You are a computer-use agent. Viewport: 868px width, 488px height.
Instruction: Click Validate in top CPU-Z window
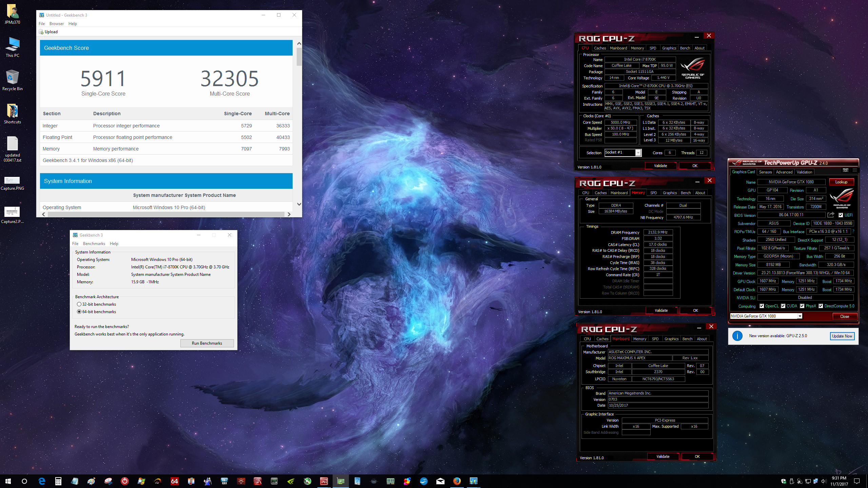click(660, 166)
